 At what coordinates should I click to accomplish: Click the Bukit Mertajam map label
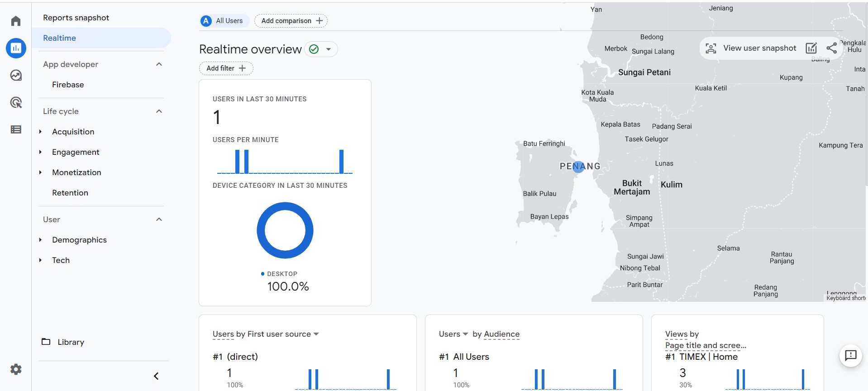[632, 187]
